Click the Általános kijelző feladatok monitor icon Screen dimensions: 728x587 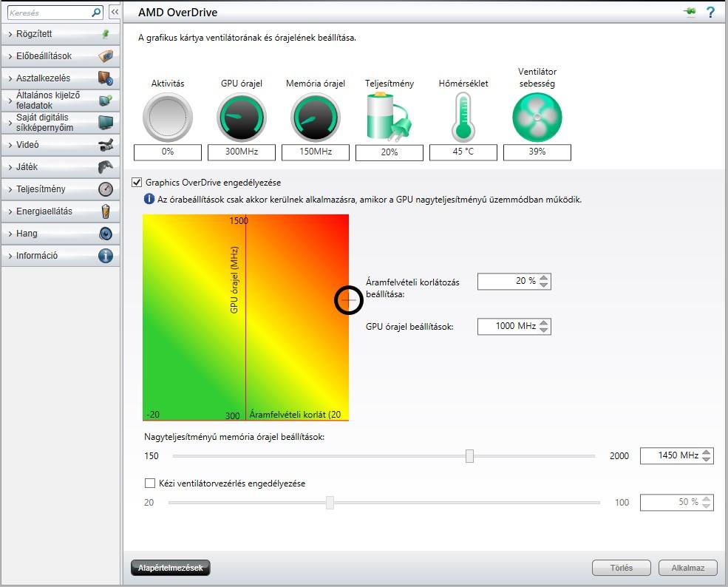(x=106, y=100)
